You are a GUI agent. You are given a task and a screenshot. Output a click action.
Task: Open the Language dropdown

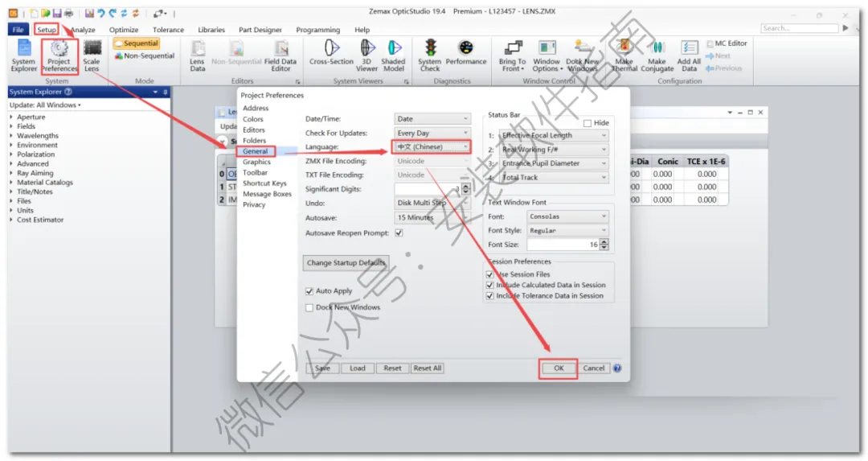tap(432, 147)
